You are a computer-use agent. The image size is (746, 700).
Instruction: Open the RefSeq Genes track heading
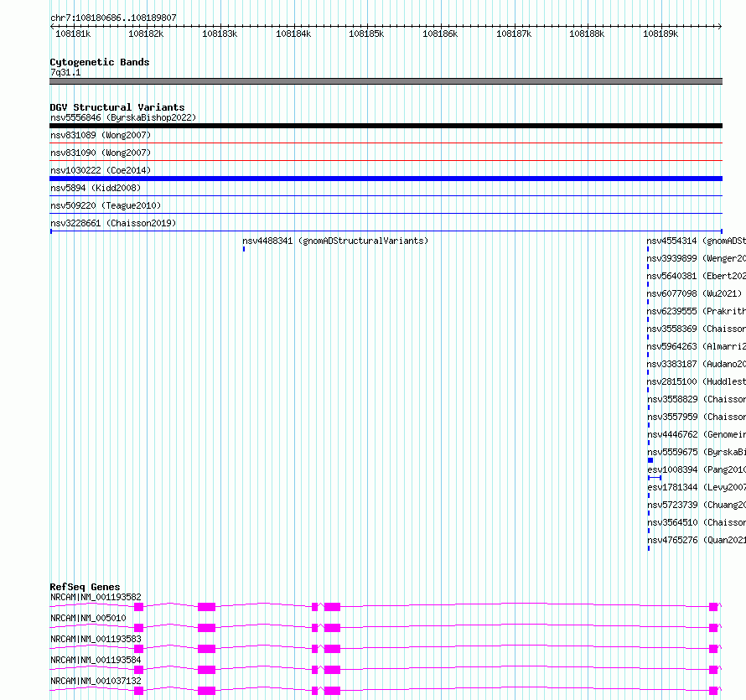tap(85, 587)
